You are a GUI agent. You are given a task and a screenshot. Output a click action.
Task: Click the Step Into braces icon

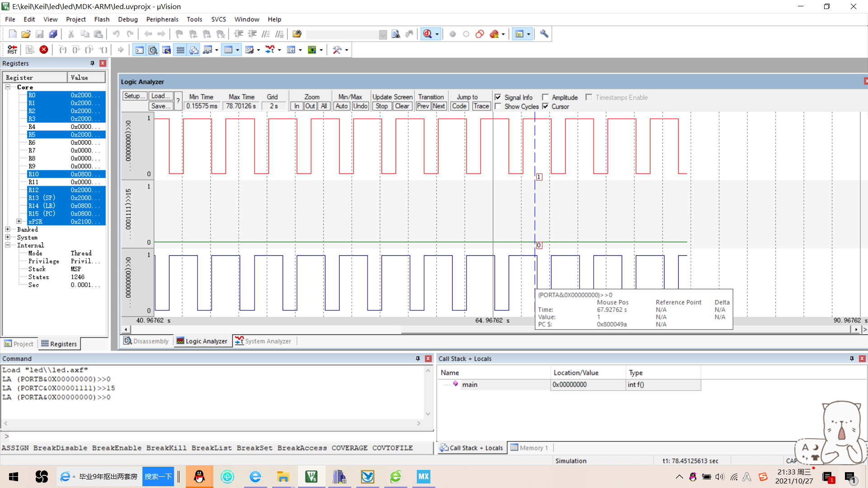point(63,50)
